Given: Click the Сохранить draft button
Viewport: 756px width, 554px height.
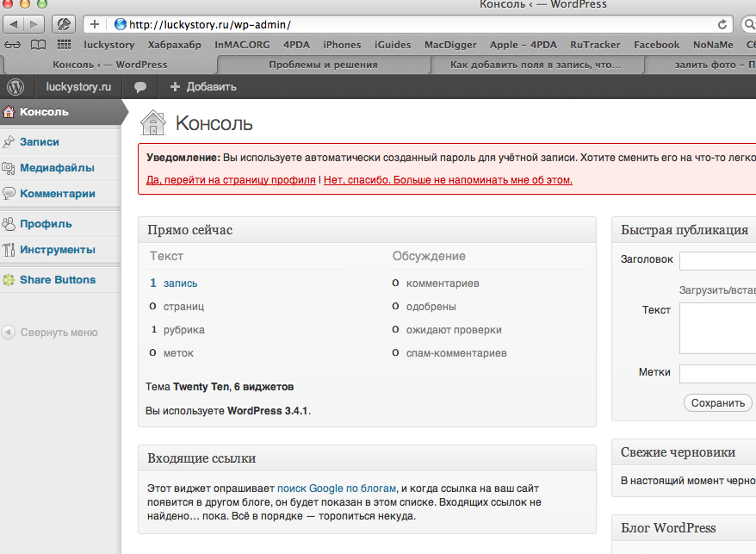Looking at the screenshot, I should (x=718, y=403).
